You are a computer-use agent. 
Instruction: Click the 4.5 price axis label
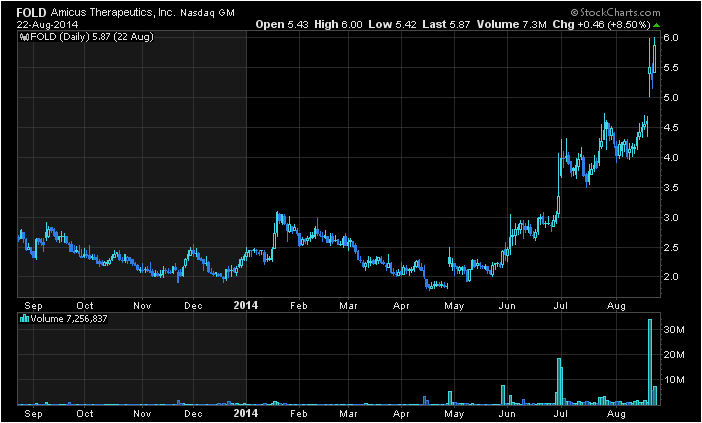[x=672, y=128]
